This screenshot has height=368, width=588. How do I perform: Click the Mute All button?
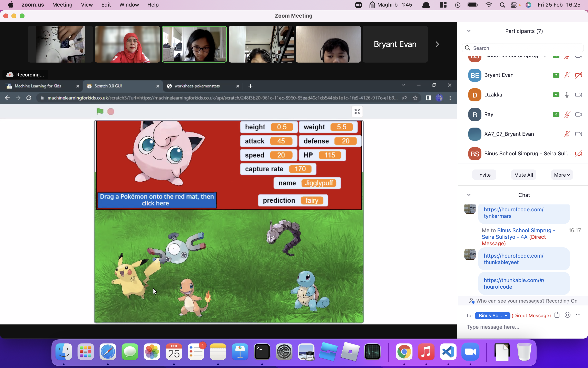pyautogui.click(x=523, y=175)
